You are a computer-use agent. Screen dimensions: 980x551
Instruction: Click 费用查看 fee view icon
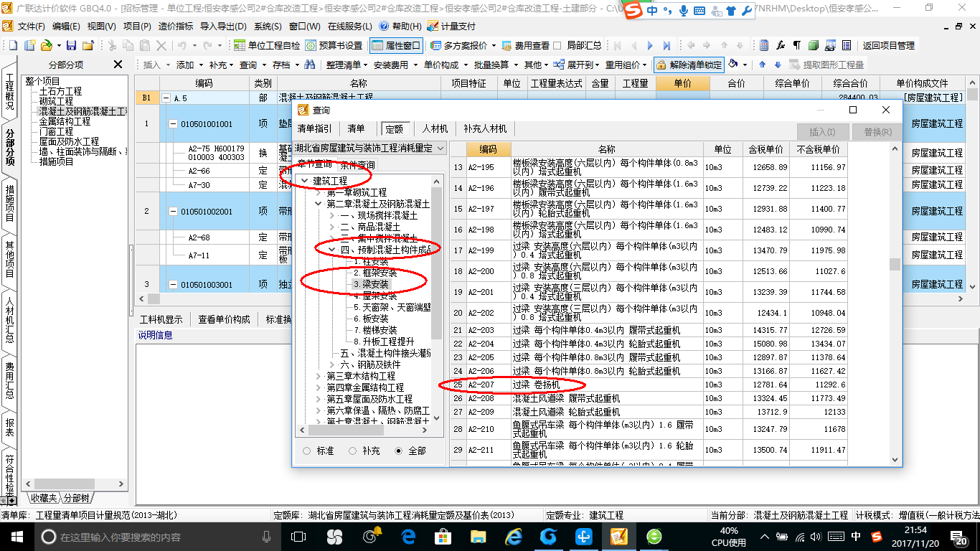click(526, 45)
